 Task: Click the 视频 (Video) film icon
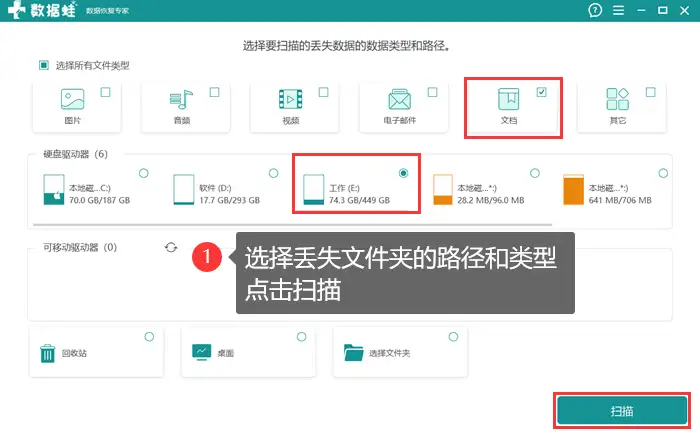point(290,99)
